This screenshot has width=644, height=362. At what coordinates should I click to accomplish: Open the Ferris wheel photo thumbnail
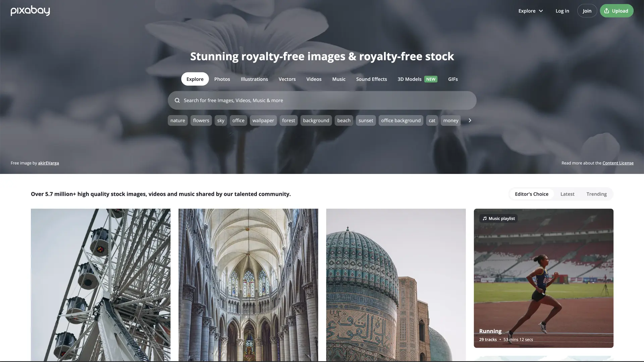point(101,285)
